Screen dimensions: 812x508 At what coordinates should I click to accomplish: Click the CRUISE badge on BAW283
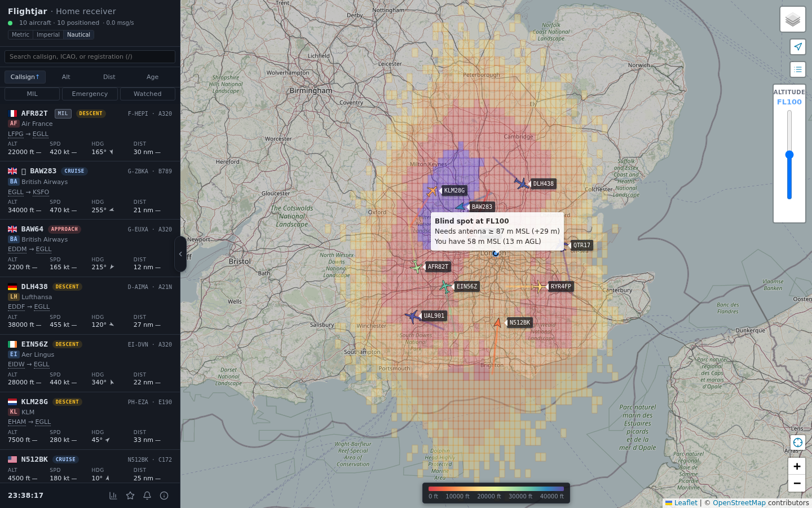(74, 171)
